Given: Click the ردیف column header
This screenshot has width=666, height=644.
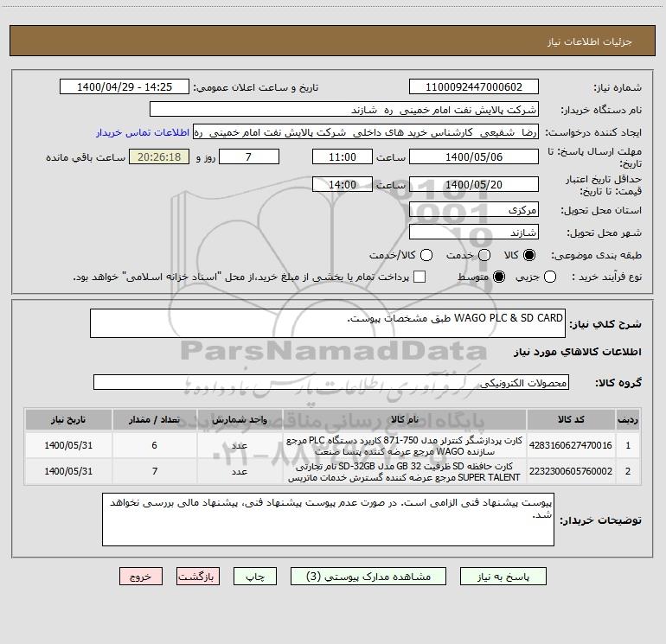Looking at the screenshot, I should coord(628,419).
